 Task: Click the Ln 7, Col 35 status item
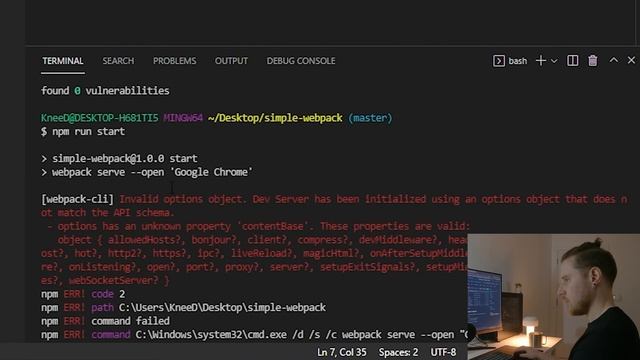(342, 352)
